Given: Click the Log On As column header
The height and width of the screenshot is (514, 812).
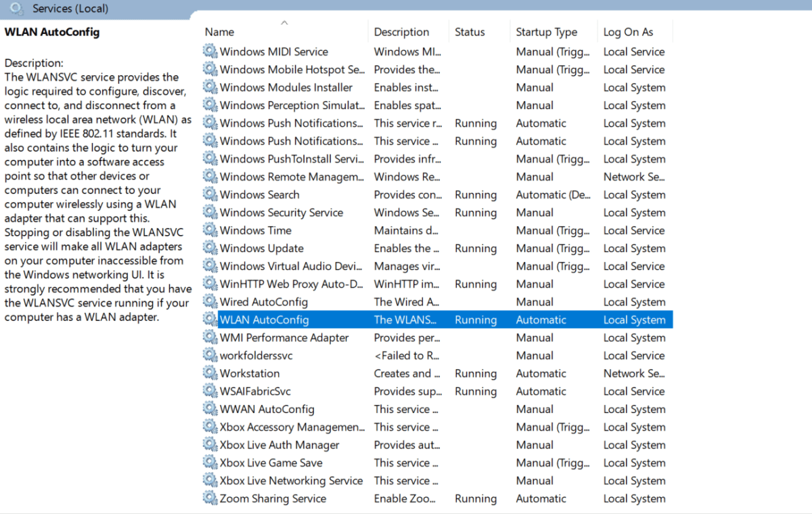Looking at the screenshot, I should (628, 32).
